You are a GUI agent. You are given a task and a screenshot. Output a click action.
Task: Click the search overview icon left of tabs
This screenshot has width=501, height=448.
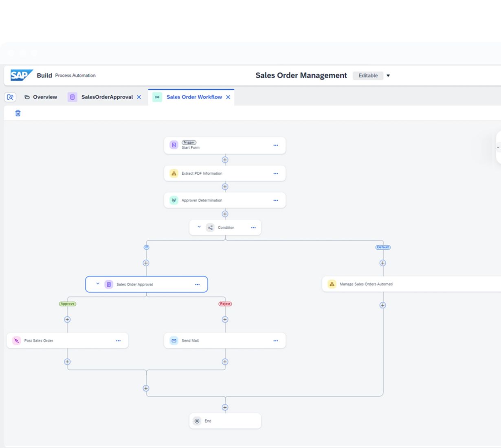pyautogui.click(x=10, y=97)
